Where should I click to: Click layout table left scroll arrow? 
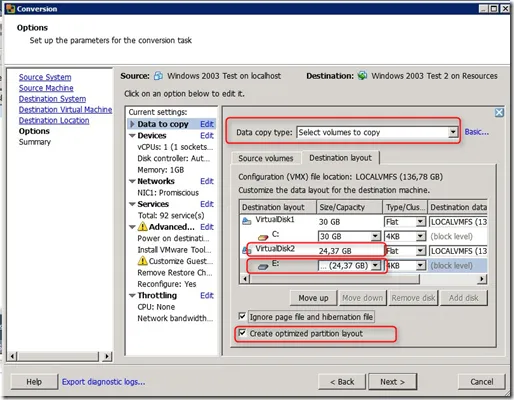245,279
